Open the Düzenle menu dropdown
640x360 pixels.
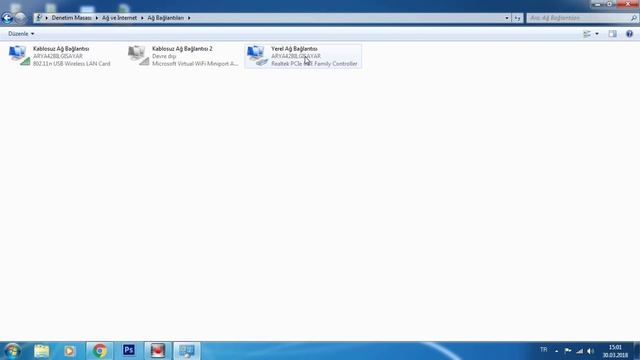[21, 34]
